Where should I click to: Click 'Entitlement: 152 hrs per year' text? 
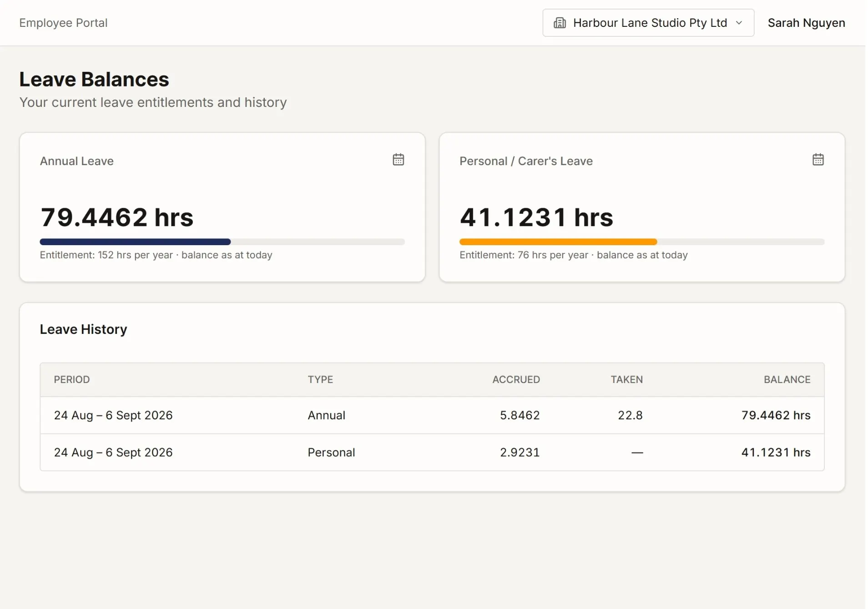click(106, 255)
